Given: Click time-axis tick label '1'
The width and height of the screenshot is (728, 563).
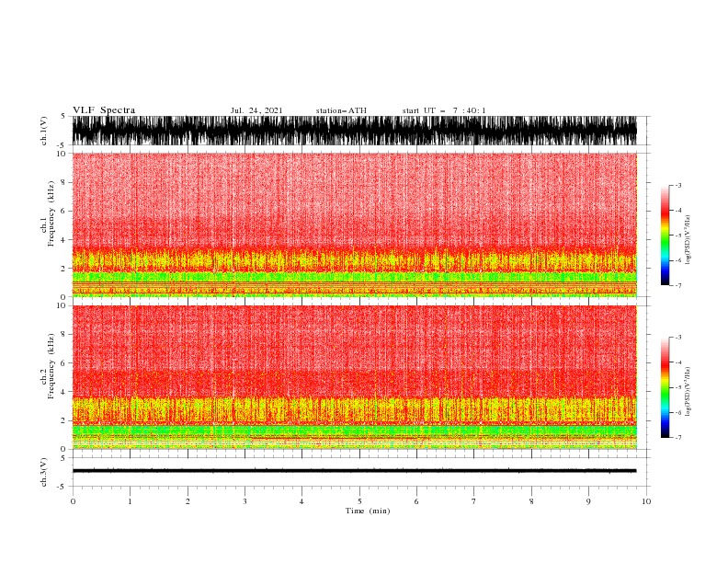Looking at the screenshot, I should click(x=130, y=501).
